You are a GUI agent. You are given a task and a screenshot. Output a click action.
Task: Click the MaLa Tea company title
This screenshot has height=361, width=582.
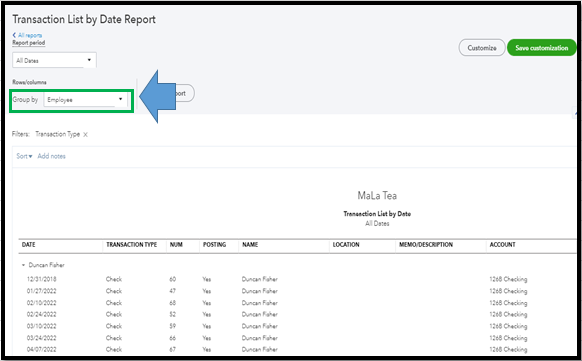click(x=377, y=196)
